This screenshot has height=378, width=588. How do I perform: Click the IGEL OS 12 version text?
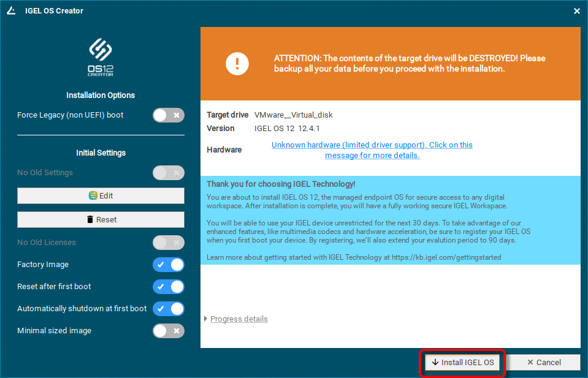click(287, 129)
